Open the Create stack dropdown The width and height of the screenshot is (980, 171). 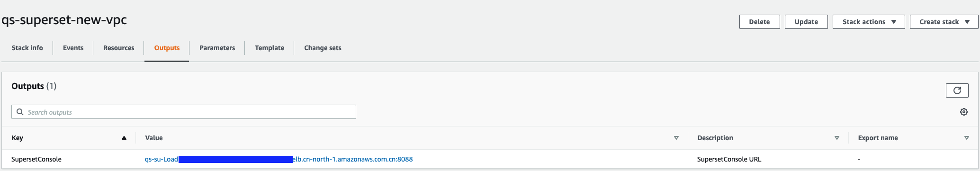[x=944, y=22]
